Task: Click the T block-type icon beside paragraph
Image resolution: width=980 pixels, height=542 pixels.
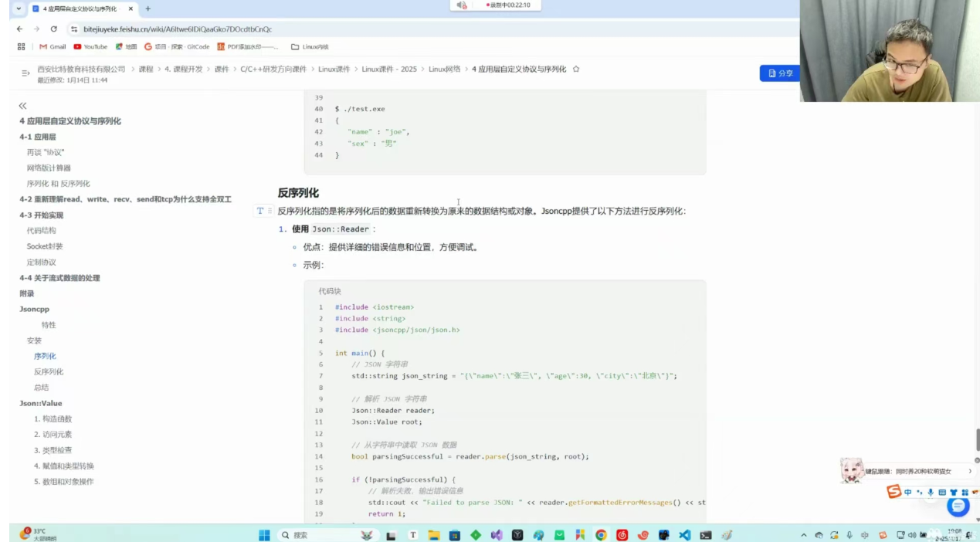Action: (x=260, y=211)
